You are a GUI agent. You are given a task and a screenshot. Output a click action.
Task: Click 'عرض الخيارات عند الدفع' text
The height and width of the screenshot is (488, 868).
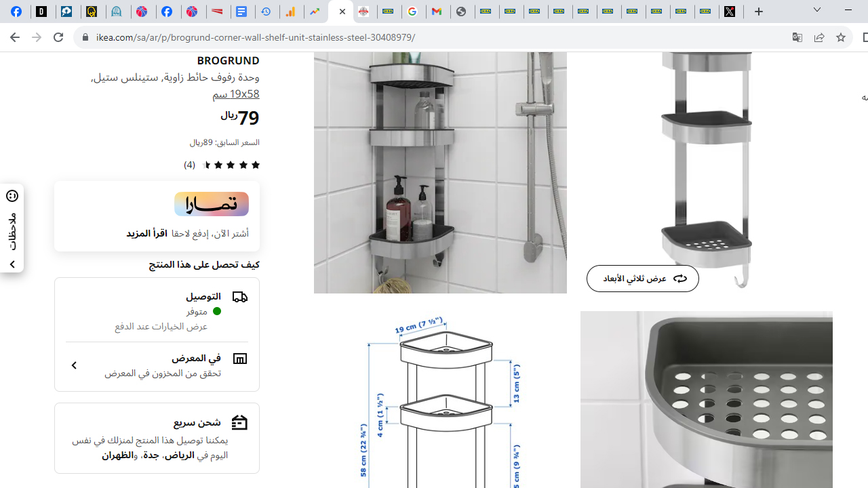[x=161, y=326]
